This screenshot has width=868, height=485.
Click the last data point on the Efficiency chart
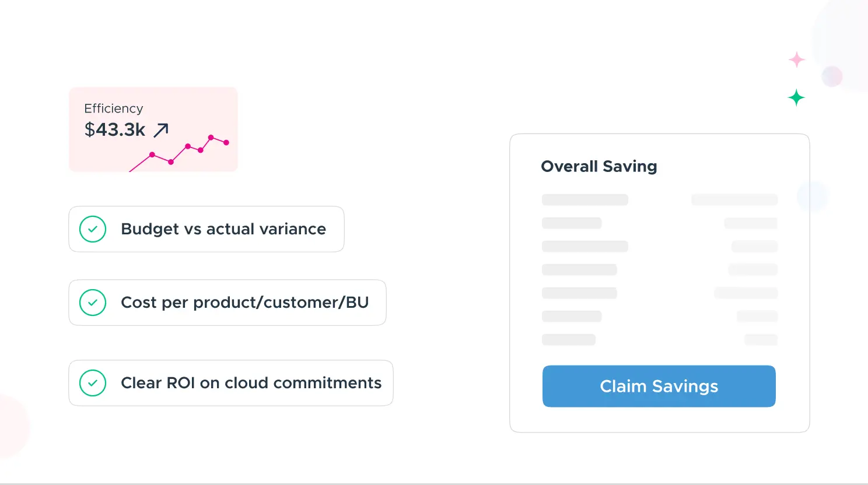[226, 143]
